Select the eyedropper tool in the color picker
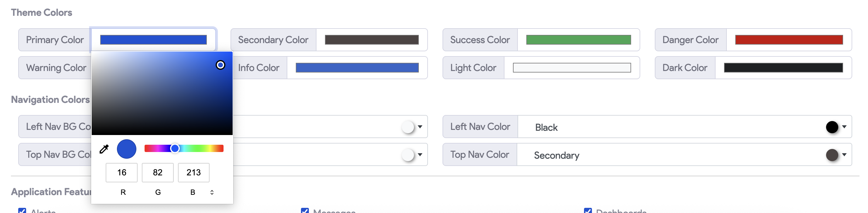This screenshot has height=213, width=868. [104, 149]
